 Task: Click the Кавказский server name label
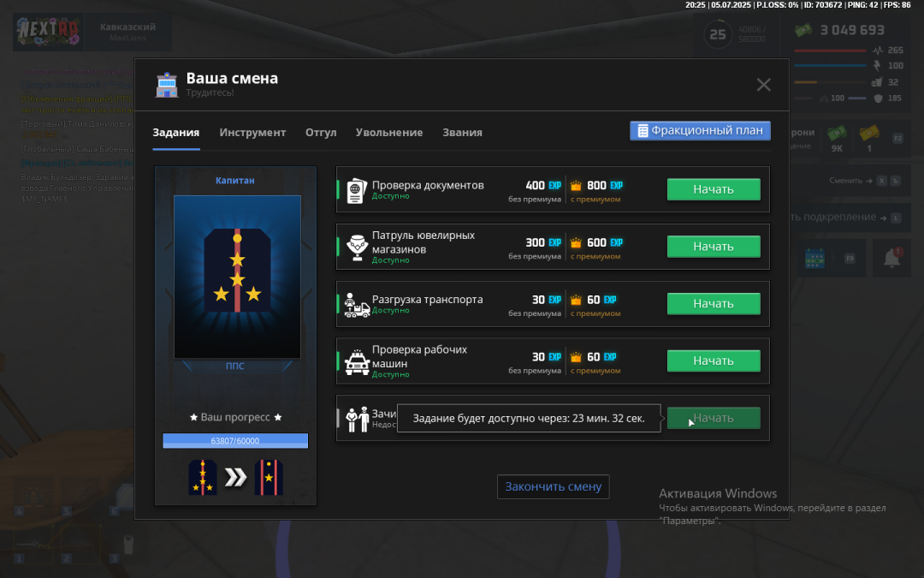pos(127,27)
